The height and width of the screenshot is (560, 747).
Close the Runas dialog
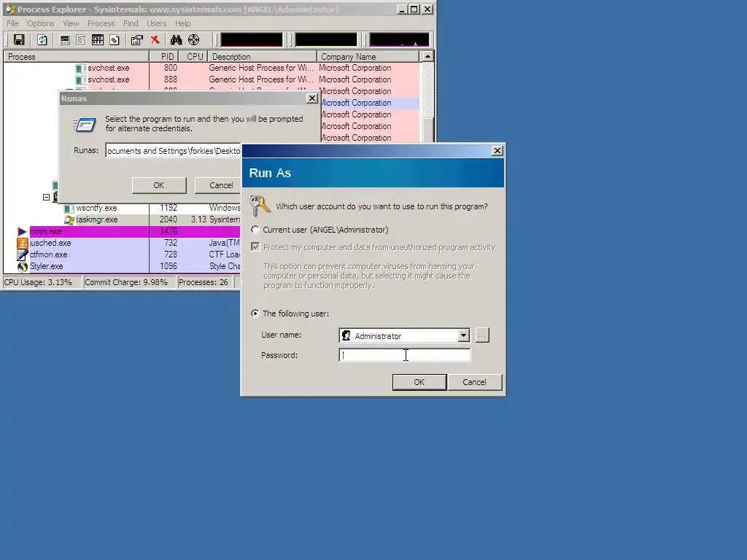312,98
